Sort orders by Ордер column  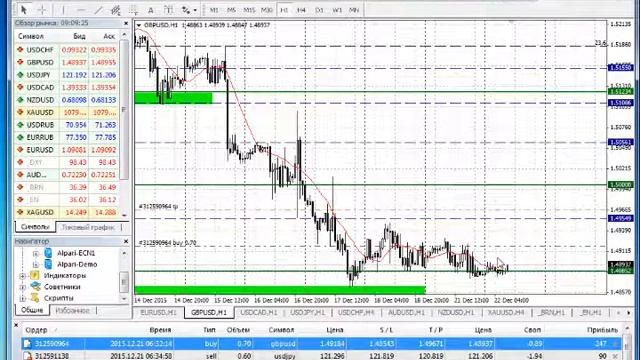(36, 330)
